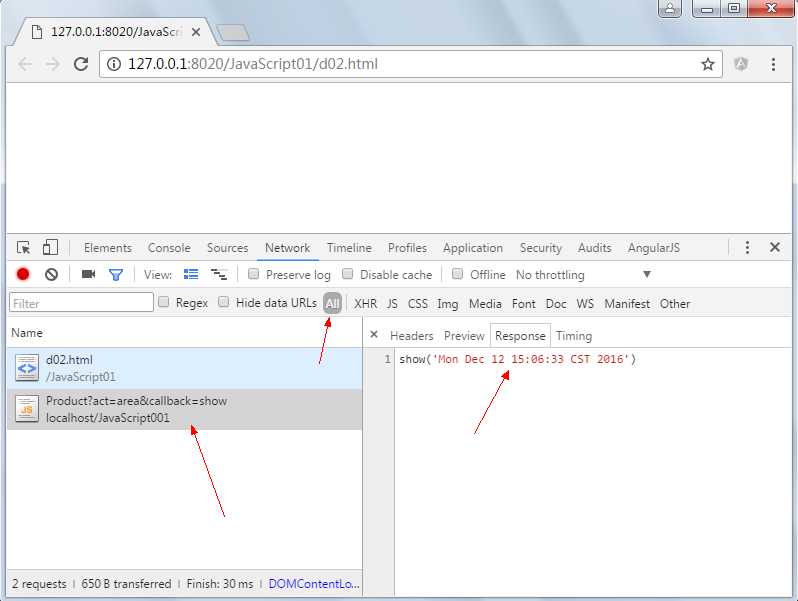
Task: Toggle the device toolbar icon in DevTools
Action: (50, 247)
